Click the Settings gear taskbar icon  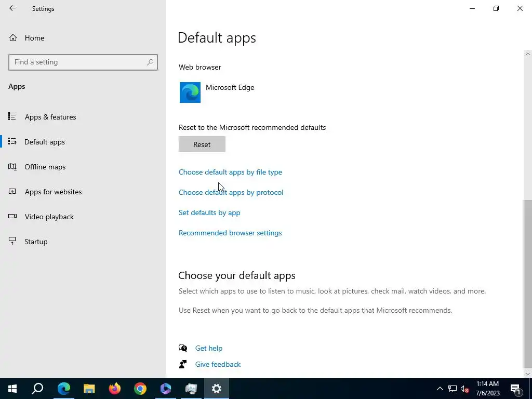pos(217,389)
